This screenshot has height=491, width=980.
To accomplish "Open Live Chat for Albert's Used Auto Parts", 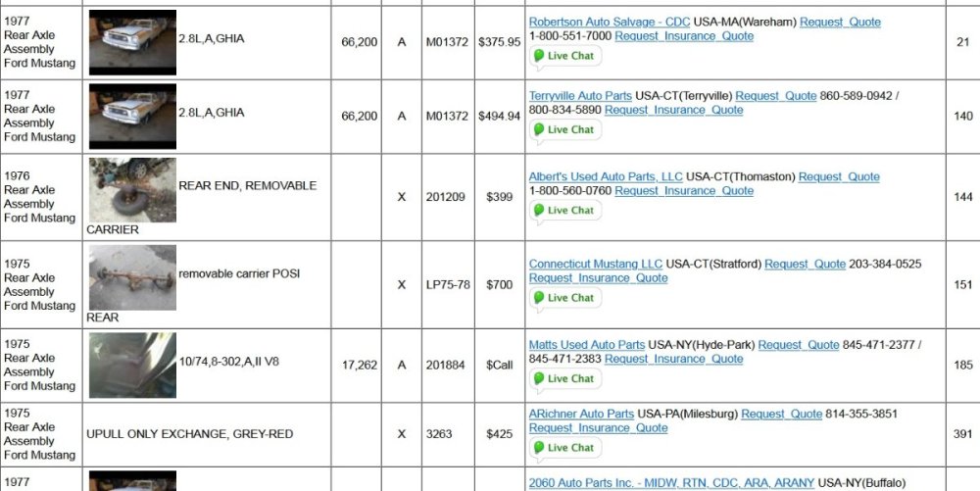I will coord(565,210).
